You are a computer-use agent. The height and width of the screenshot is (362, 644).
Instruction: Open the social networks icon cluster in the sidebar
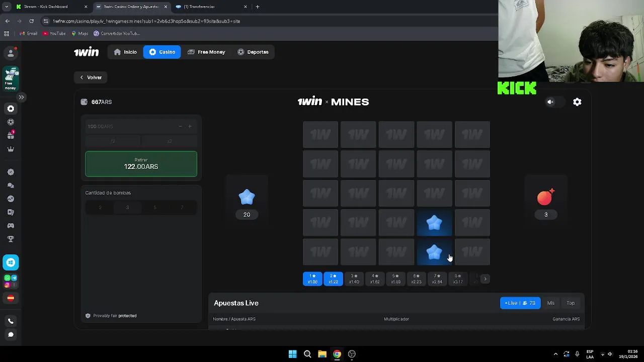tap(11, 281)
